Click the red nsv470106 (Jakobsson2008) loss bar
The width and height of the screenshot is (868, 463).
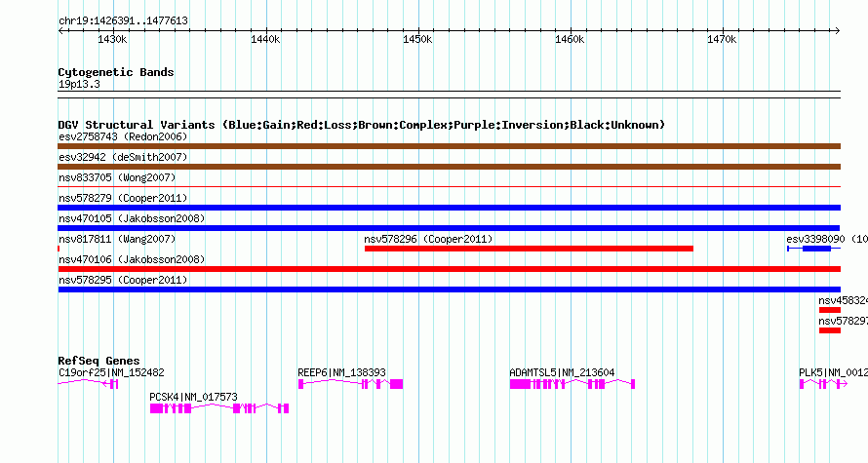pos(449,269)
